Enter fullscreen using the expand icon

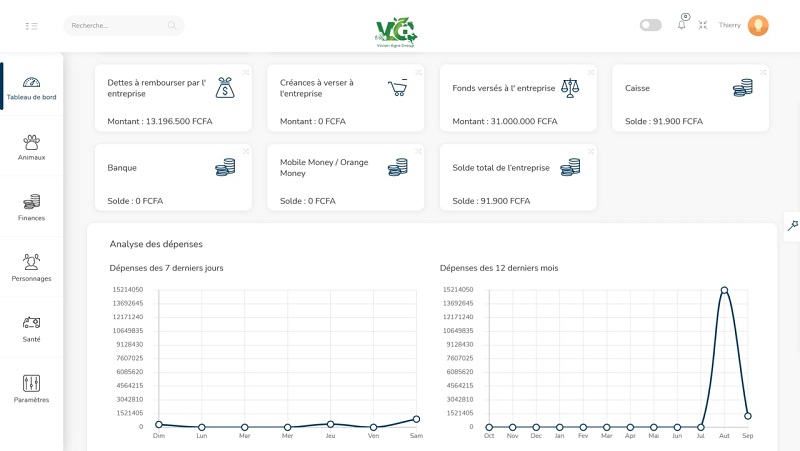click(x=703, y=25)
